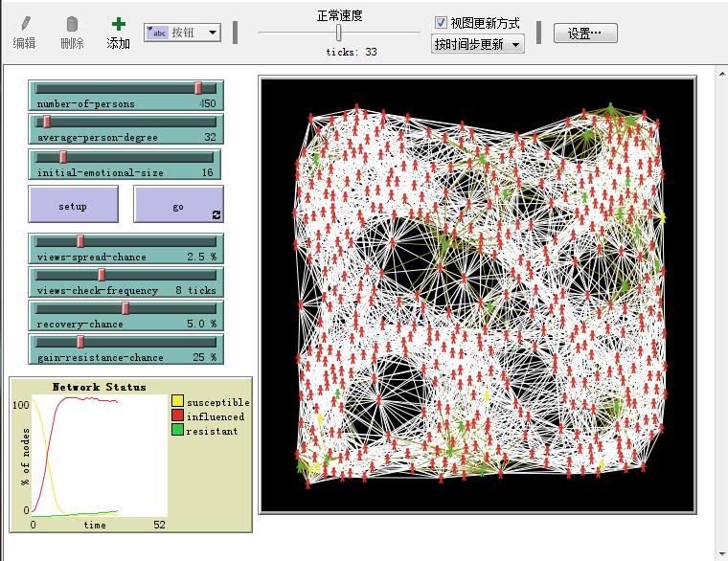This screenshot has height=561, width=728.
Task: Open the 设置... settings button
Action: click(584, 34)
